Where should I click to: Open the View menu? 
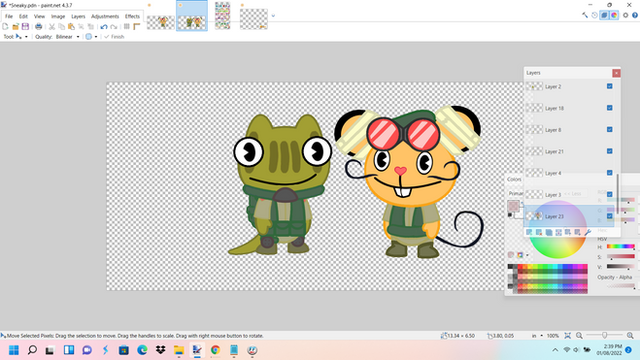click(x=39, y=16)
